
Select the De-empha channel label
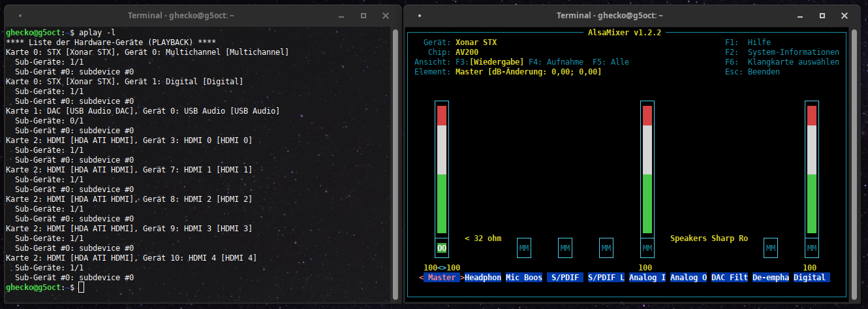pyautogui.click(x=771, y=278)
